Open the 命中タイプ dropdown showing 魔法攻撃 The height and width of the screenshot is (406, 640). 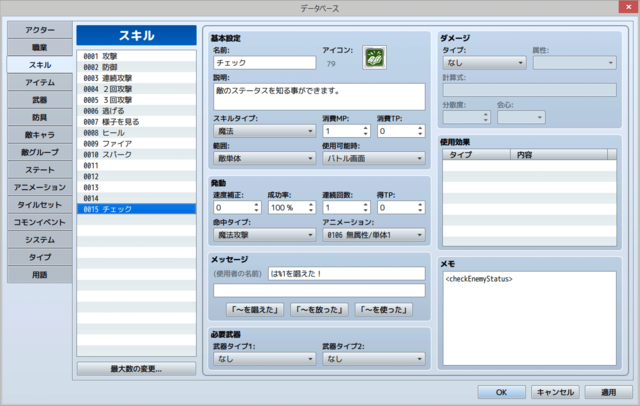(264, 235)
